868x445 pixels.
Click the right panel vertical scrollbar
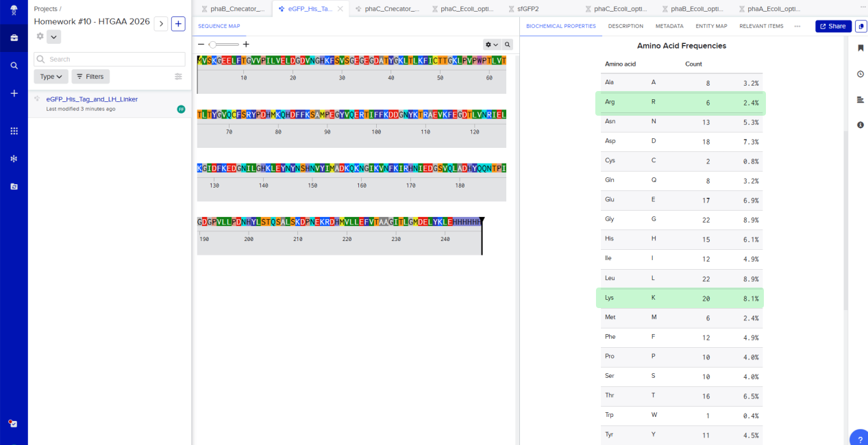[x=845, y=219]
